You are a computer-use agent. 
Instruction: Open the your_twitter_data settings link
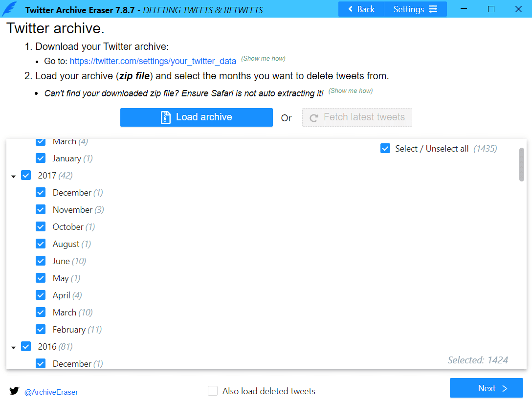coord(153,61)
